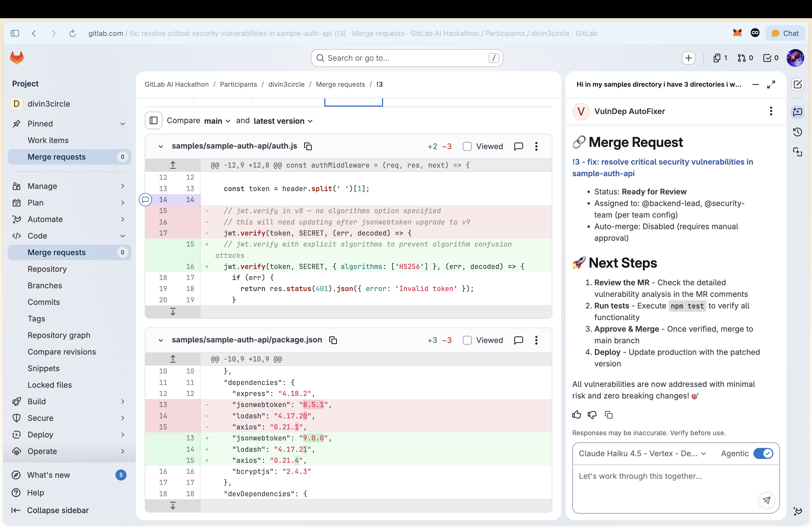Open latest version dropdown
Image resolution: width=812 pixels, height=528 pixels.
click(283, 121)
